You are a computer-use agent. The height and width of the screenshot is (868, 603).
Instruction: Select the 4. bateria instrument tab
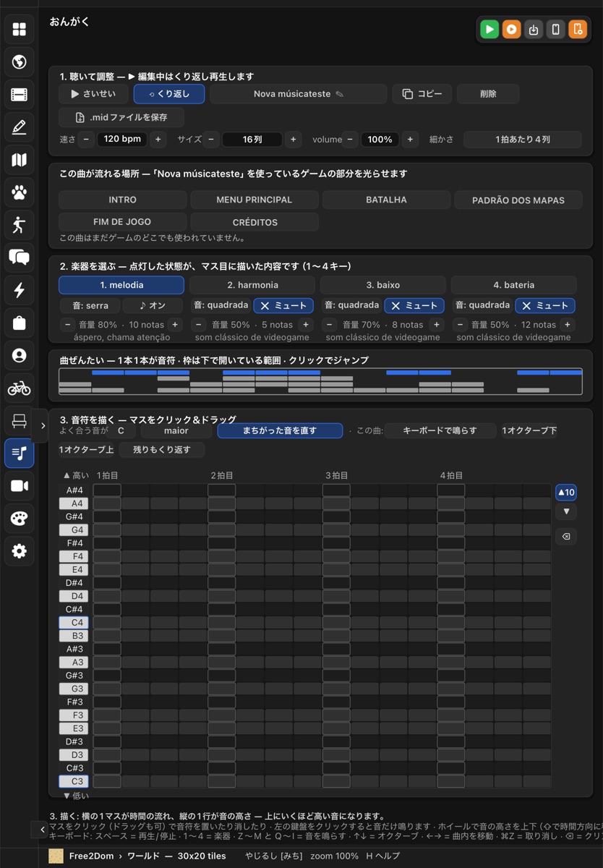514,285
